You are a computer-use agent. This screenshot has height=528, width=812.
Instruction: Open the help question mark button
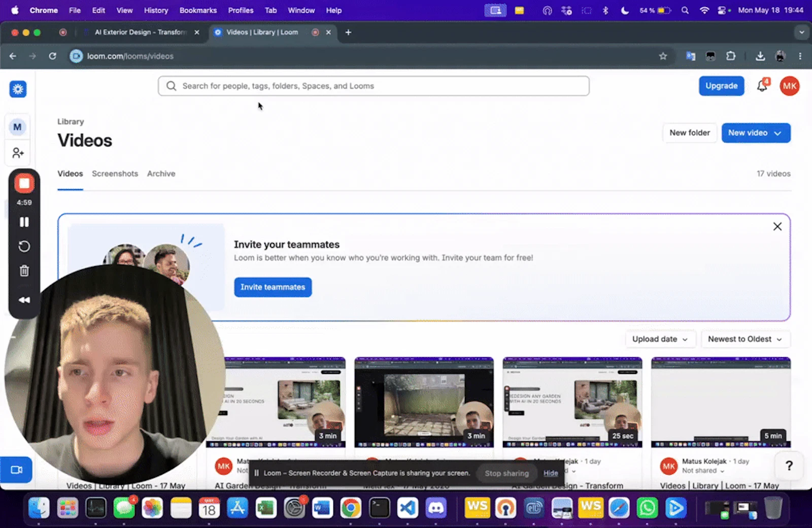coord(789,466)
